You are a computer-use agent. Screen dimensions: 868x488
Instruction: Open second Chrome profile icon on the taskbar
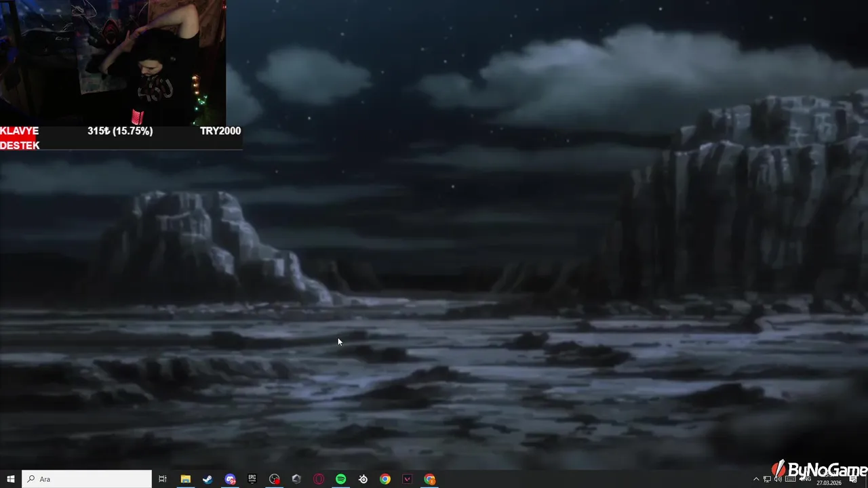coord(430,479)
